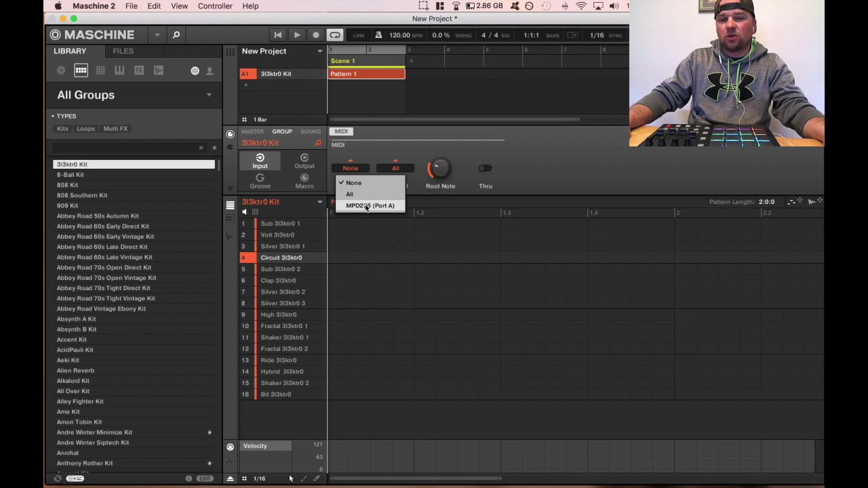This screenshot has height=488, width=868.
Task: Filter by Multi FX type tag
Action: (x=115, y=128)
